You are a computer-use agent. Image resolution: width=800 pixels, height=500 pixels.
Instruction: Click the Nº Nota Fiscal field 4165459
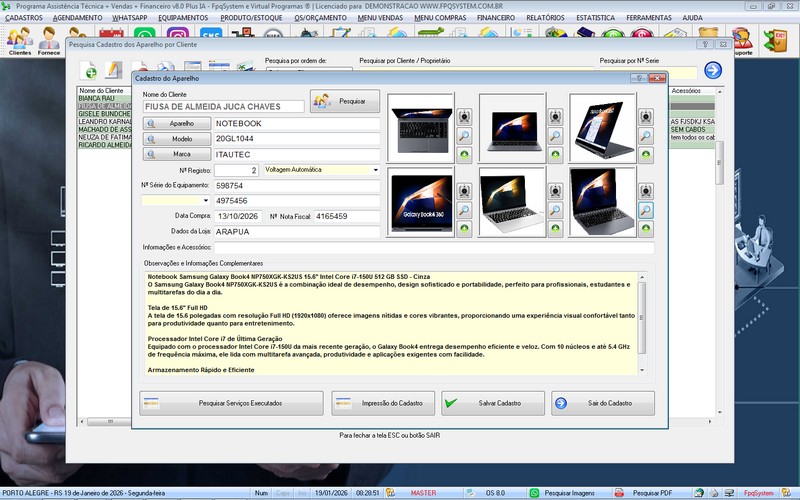pyautogui.click(x=347, y=216)
